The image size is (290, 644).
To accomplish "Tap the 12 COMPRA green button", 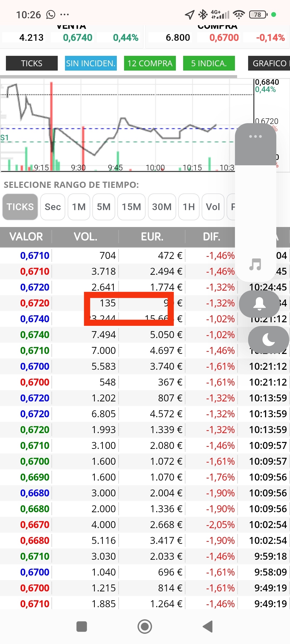I will pos(150,63).
